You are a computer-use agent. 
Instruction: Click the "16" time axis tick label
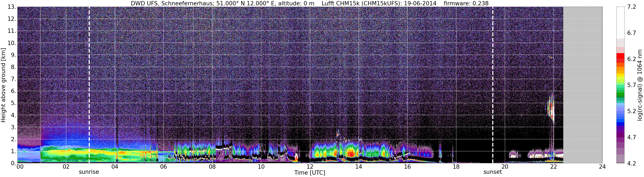tap(407, 167)
